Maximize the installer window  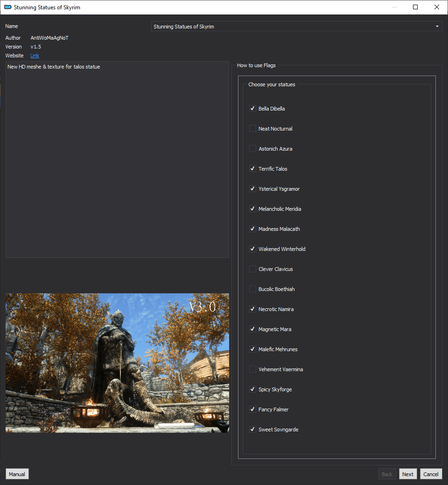pyautogui.click(x=415, y=7)
